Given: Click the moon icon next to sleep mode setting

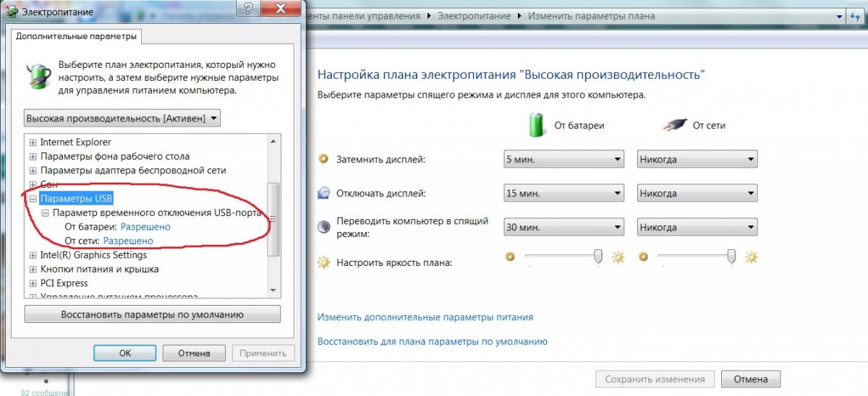Looking at the screenshot, I should 324,226.
